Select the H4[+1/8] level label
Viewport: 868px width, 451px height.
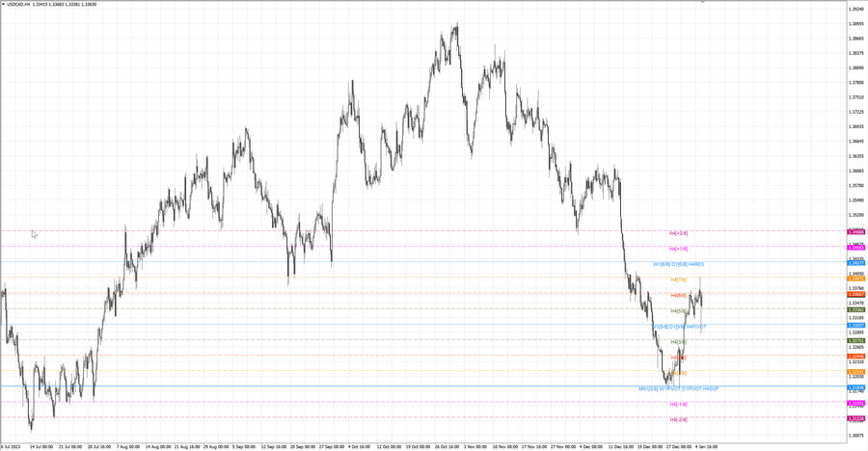pyautogui.click(x=679, y=249)
